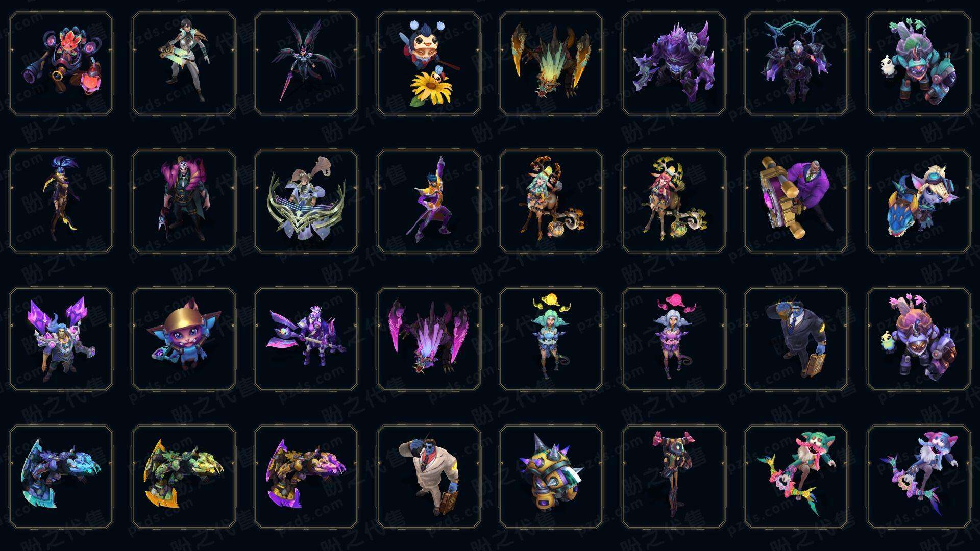The width and height of the screenshot is (980, 551).
Task: Open the green-hooded creature with pink tongue
Action: [796, 477]
